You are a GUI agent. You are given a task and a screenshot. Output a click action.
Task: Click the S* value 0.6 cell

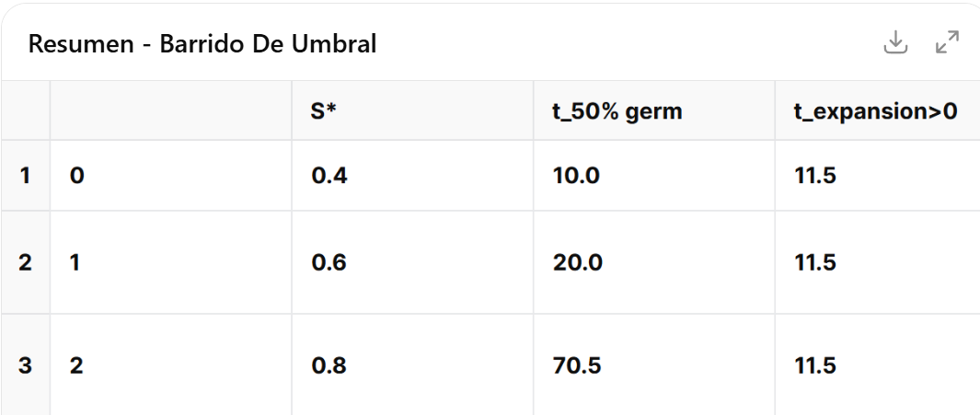pyautogui.click(x=329, y=262)
